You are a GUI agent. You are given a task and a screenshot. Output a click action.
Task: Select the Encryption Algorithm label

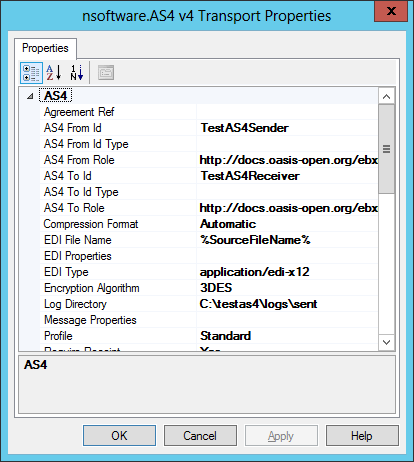click(x=92, y=288)
